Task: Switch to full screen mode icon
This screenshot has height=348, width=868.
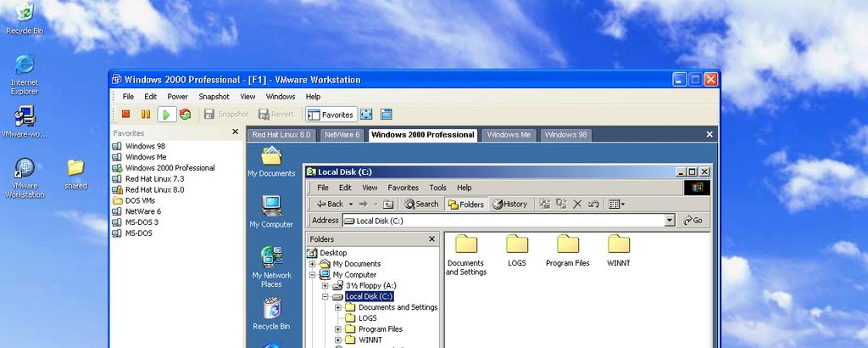Action: (x=366, y=115)
